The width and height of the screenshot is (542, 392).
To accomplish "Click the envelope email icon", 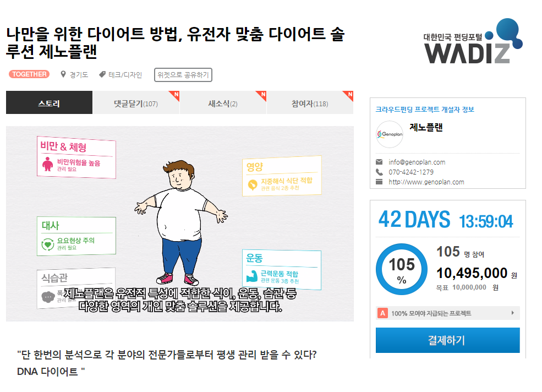I will click(379, 162).
